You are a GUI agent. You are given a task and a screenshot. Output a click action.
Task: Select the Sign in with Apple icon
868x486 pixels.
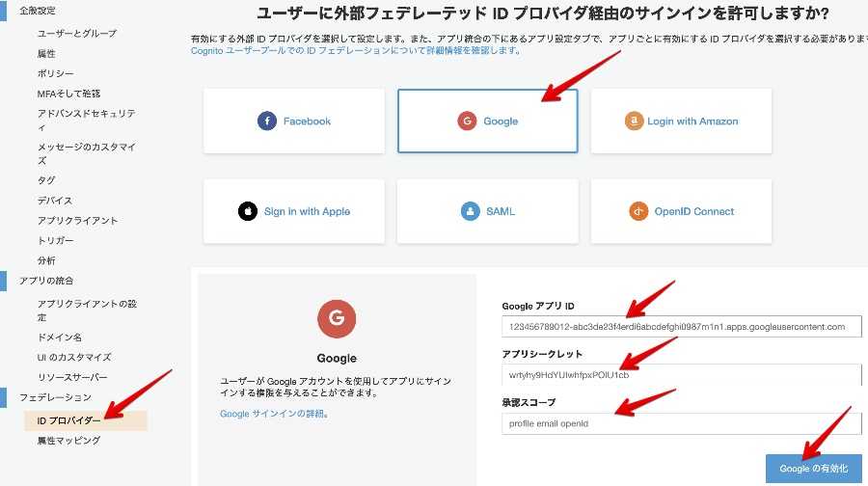248,211
